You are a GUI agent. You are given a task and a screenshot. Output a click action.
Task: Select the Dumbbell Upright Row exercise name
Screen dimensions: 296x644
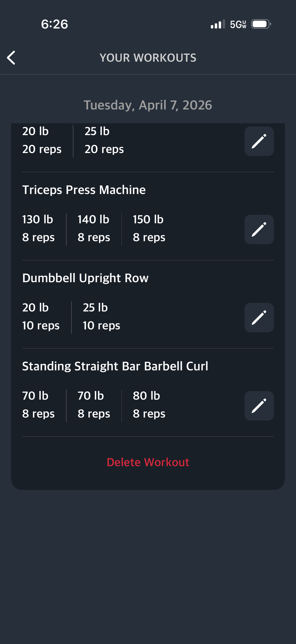point(85,278)
